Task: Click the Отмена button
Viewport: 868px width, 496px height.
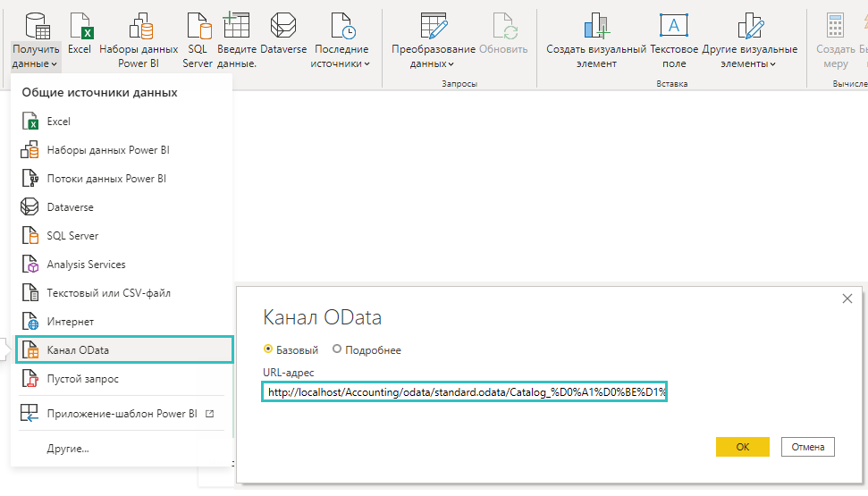Action: [x=808, y=447]
